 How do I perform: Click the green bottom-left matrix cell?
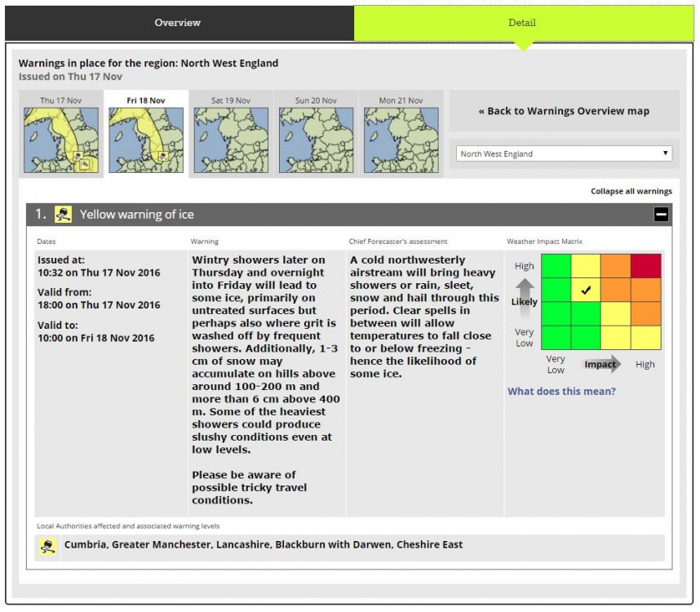[555, 337]
